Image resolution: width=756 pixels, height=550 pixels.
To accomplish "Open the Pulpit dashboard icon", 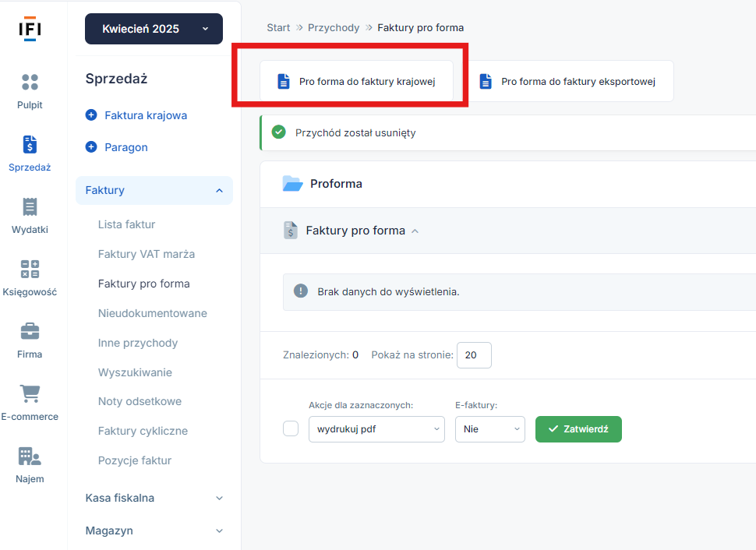I will pos(30,82).
